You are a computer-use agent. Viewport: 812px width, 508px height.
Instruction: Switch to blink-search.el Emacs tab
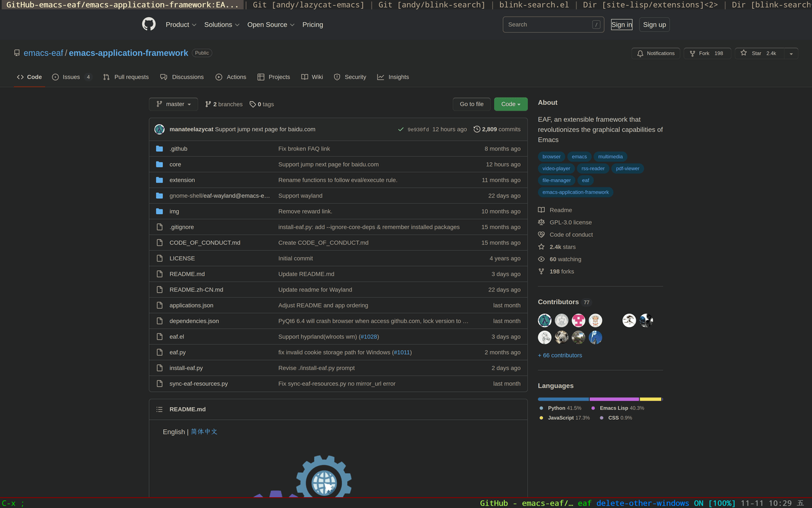click(x=534, y=5)
